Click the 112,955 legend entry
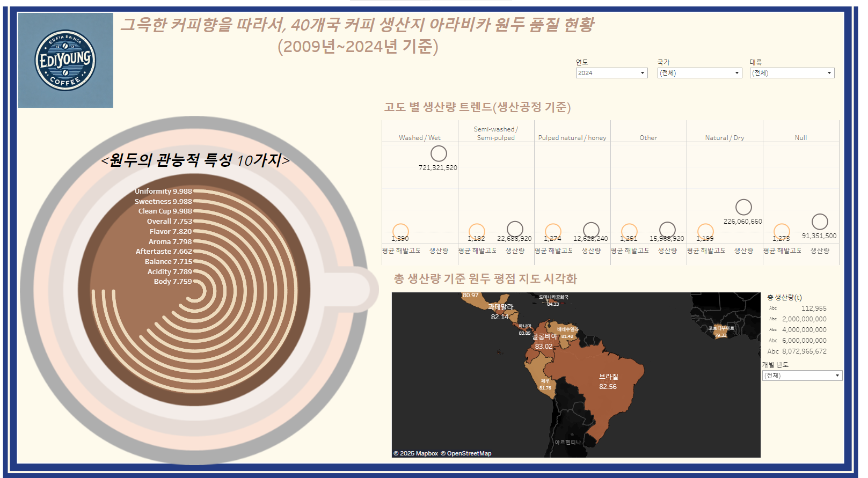868x478 pixels. click(798, 308)
